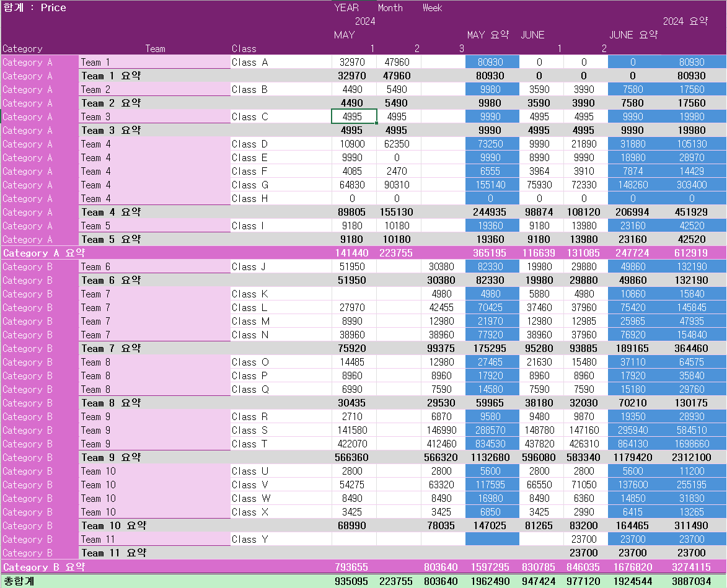Select the 2312100 Team 9 total
Viewport: 727px width, 588px height.
pos(691,457)
